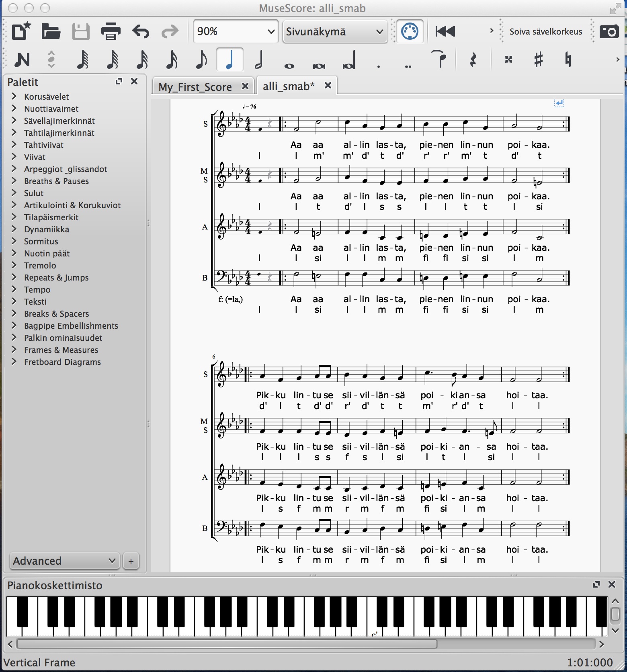Select the alli_smab* tab
The width and height of the screenshot is (627, 672).
point(289,86)
